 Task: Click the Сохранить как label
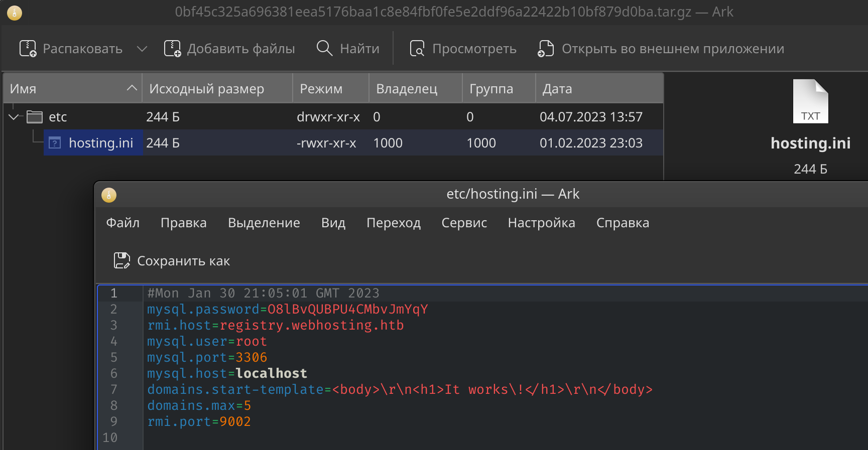184,261
